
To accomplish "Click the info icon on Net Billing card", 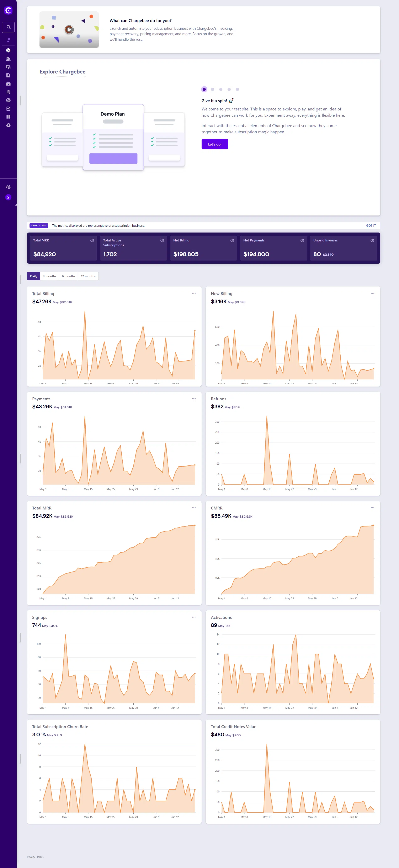I will 232,240.
